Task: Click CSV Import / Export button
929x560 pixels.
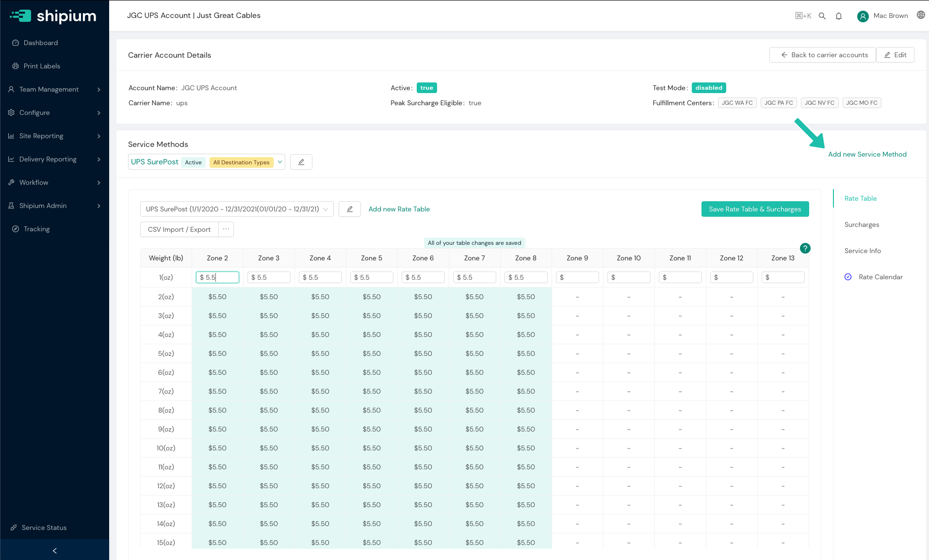Action: coord(179,229)
